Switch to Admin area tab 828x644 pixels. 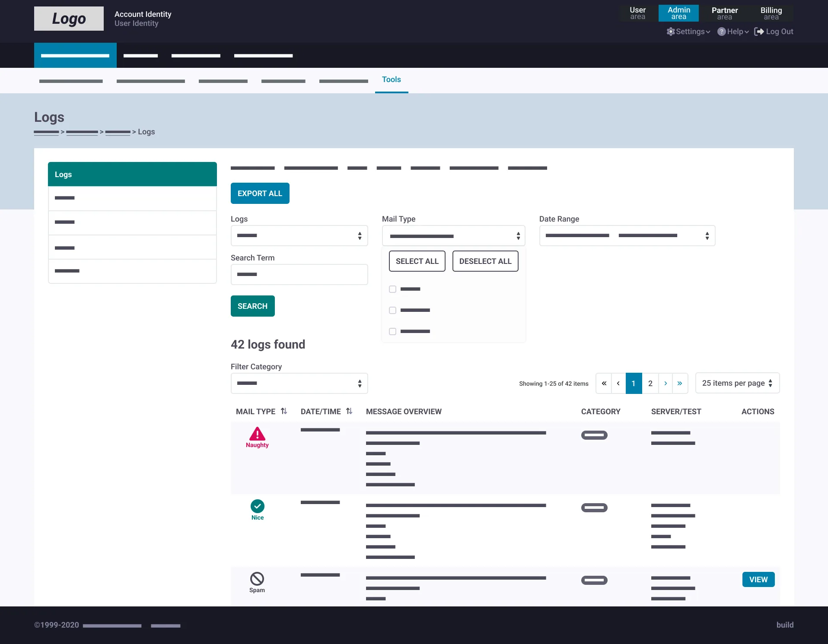678,13
